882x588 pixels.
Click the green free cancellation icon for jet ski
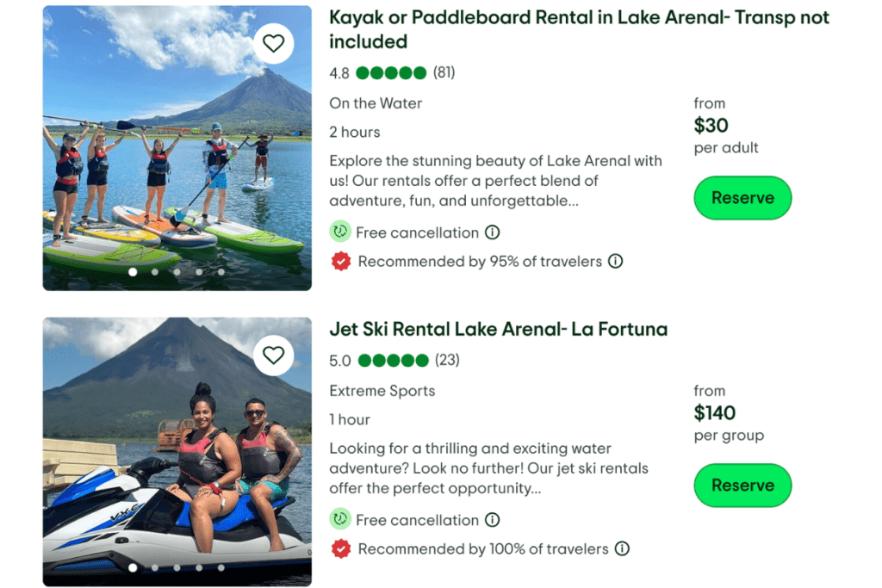pos(340,520)
